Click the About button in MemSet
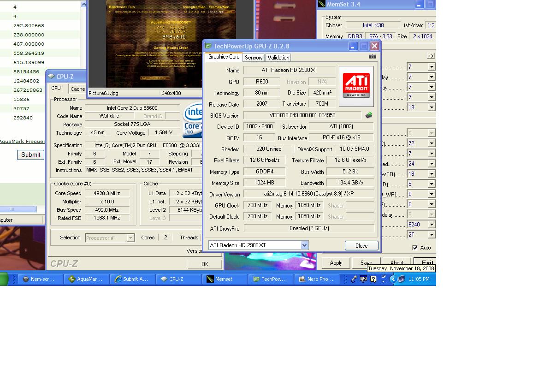Viewport: 544px width, 392px height. coord(396,263)
